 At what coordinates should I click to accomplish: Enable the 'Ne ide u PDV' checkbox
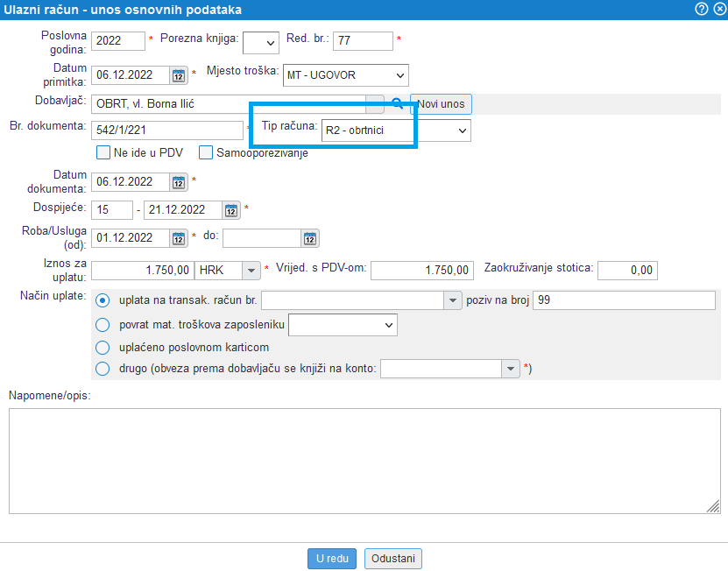103,153
